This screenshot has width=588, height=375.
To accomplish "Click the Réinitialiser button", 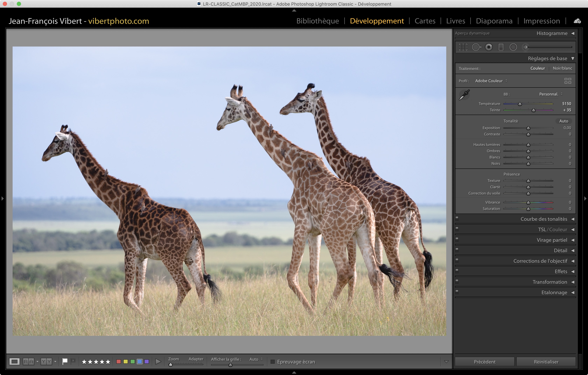I will (x=546, y=362).
